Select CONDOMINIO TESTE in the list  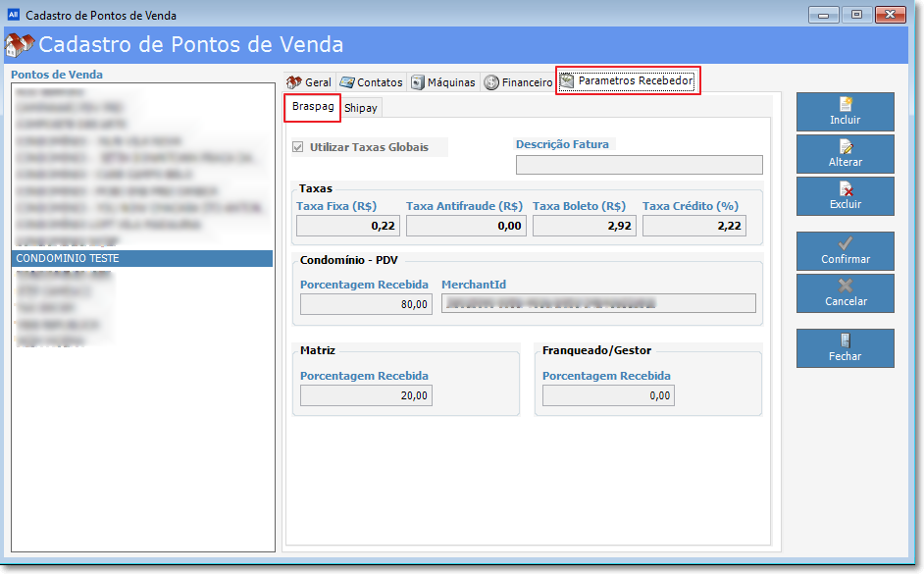click(142, 258)
